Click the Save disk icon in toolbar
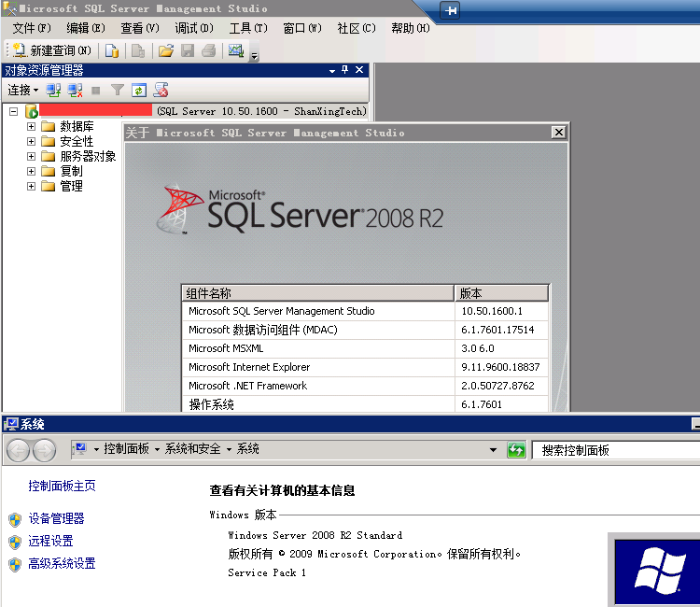This screenshot has height=607, width=700. (188, 51)
